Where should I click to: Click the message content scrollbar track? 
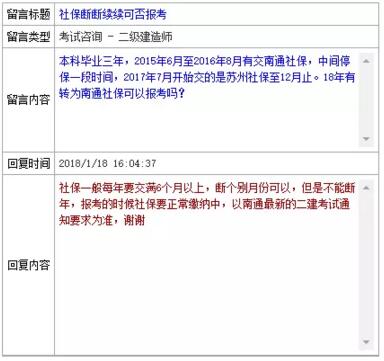[x=366, y=100]
